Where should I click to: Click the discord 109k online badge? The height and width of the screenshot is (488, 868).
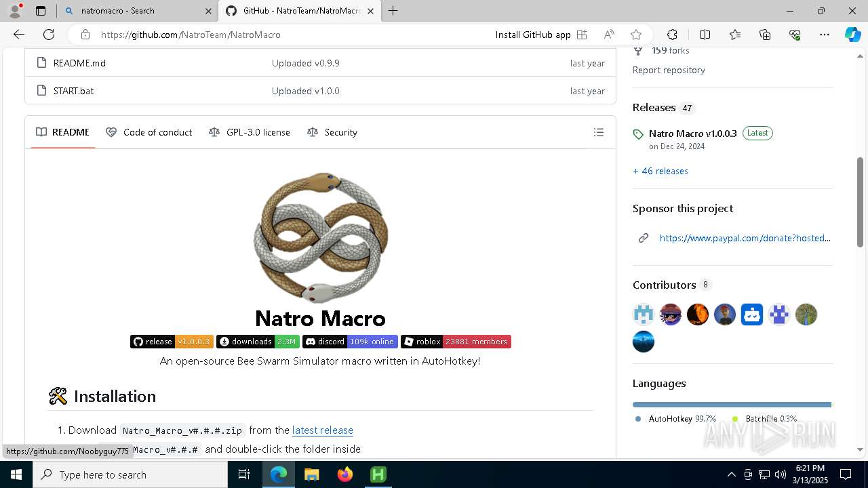(350, 342)
